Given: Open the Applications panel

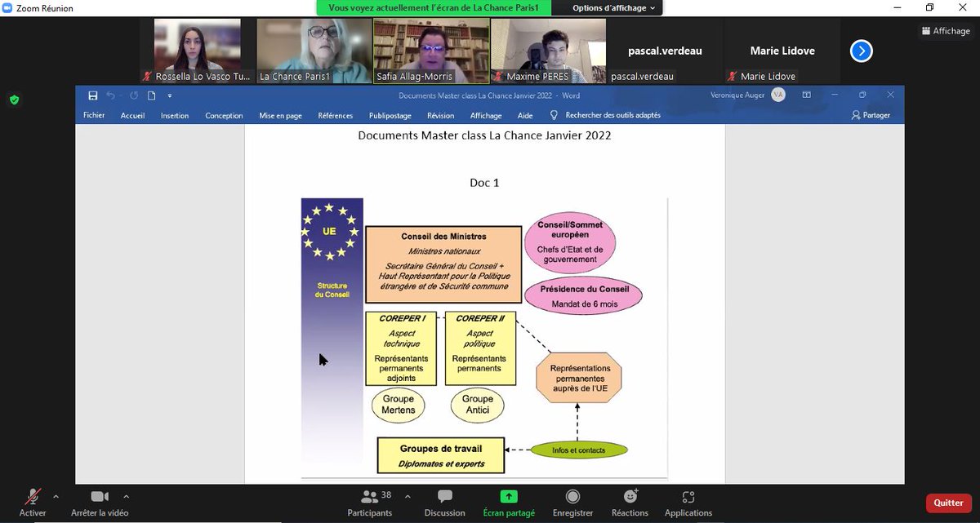Looking at the screenshot, I should click(688, 503).
